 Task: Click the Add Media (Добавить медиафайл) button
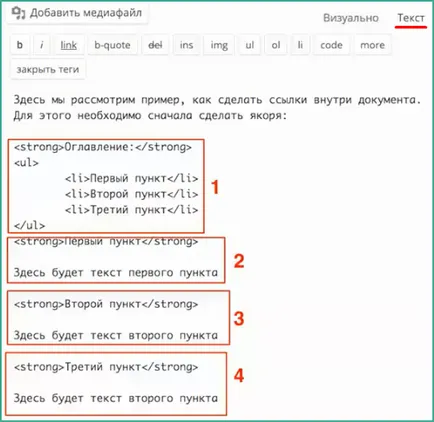pos(77,13)
